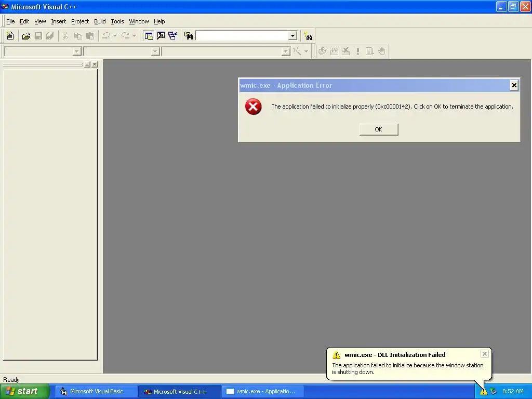Click the Window List icon

172,36
